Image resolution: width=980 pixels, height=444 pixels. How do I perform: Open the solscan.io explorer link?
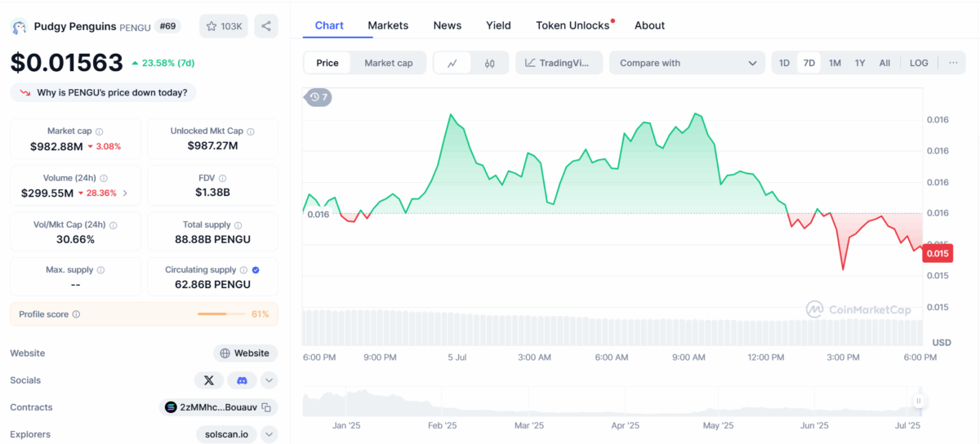pyautogui.click(x=227, y=434)
